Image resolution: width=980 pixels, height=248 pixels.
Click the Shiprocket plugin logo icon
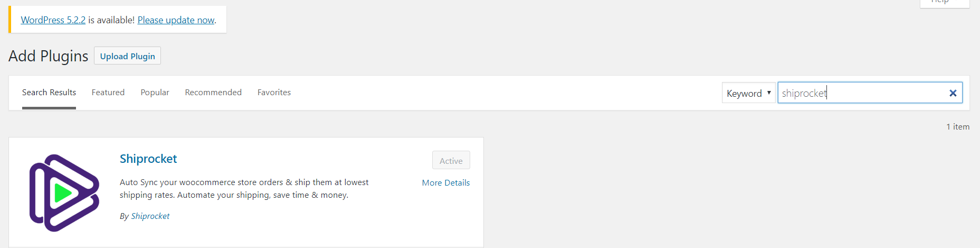point(64,192)
